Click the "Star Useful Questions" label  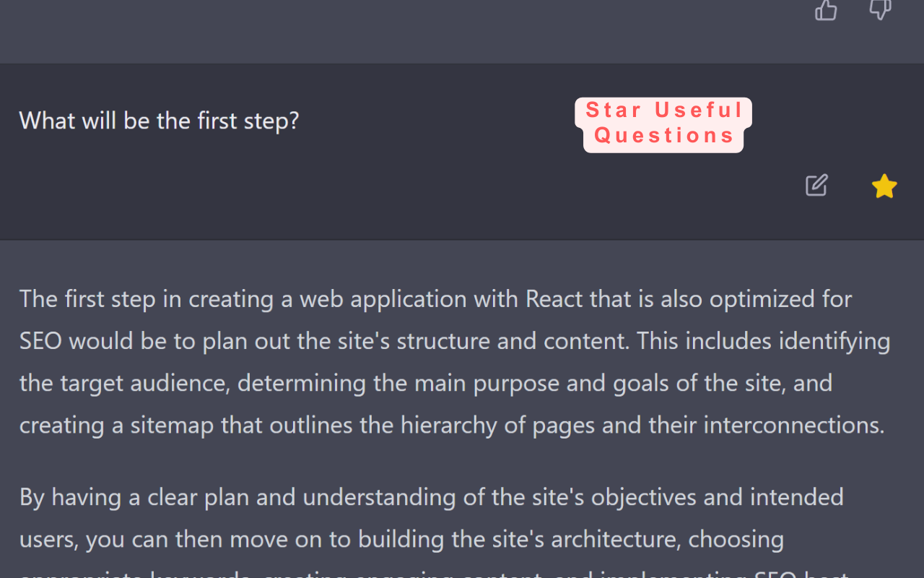pos(663,124)
